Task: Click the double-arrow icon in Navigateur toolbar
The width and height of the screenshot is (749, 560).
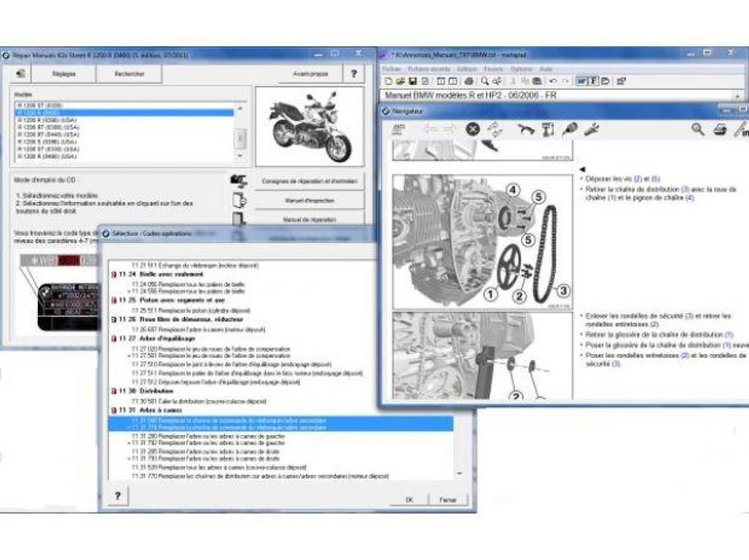Action: click(495, 129)
